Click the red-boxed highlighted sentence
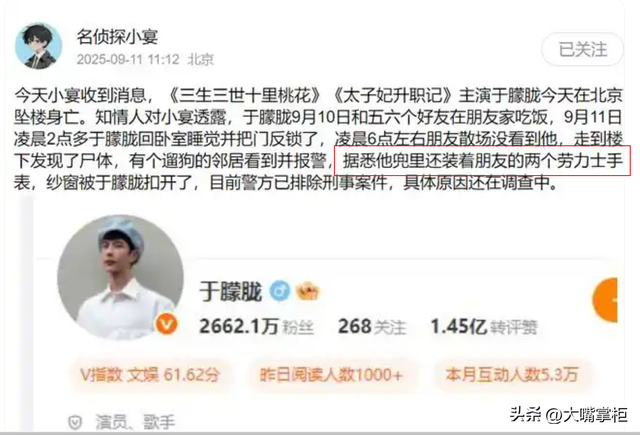This screenshot has height=435, width=640. tap(482, 161)
